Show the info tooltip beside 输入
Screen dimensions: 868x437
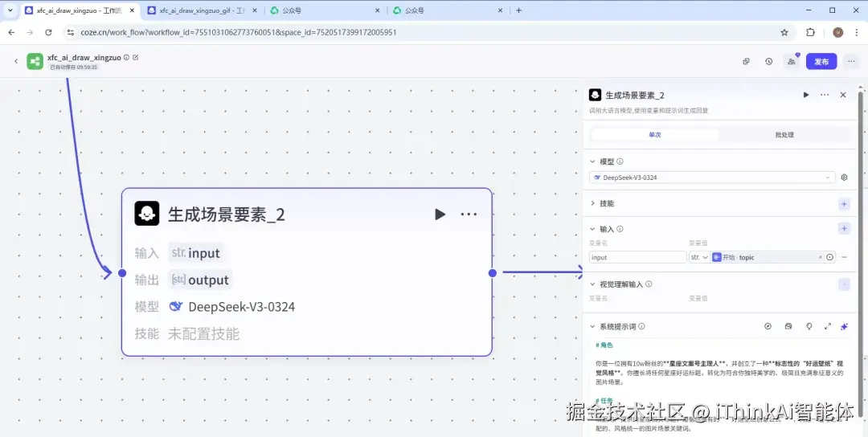tap(620, 229)
